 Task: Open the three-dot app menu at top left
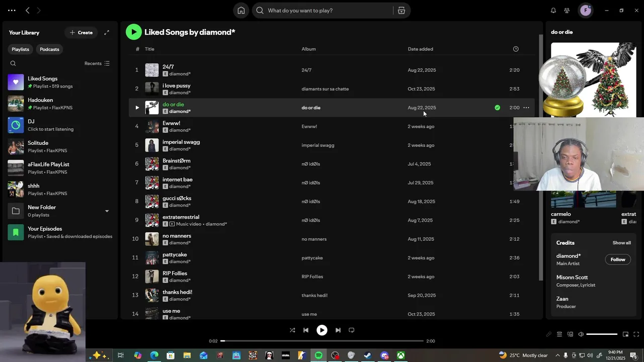[x=12, y=11]
